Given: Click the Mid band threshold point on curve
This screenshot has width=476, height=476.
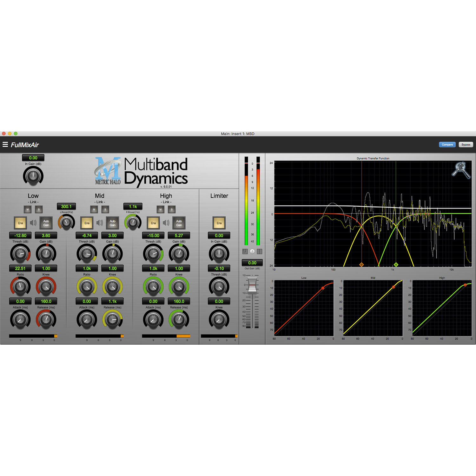Looking at the screenshot, I should click(393, 287).
